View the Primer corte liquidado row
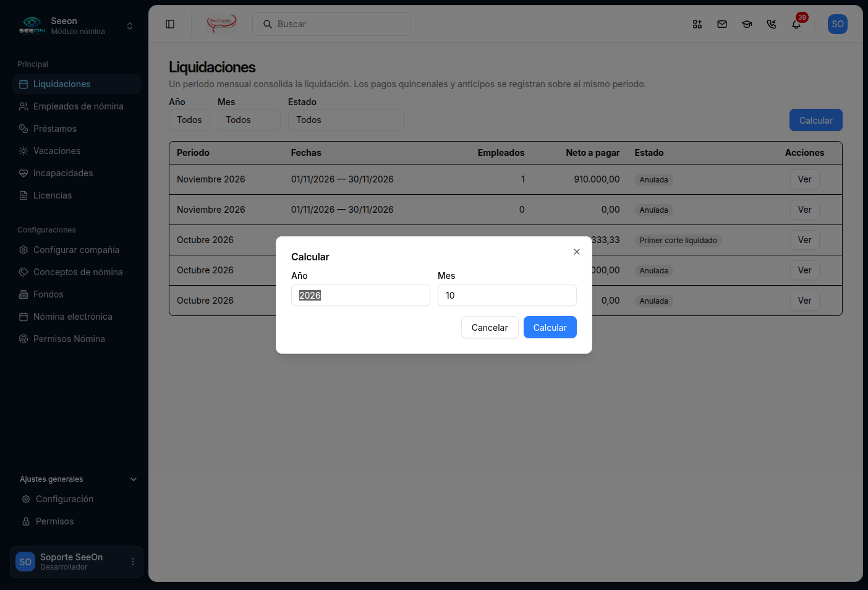This screenshot has width=868, height=590. (804, 240)
